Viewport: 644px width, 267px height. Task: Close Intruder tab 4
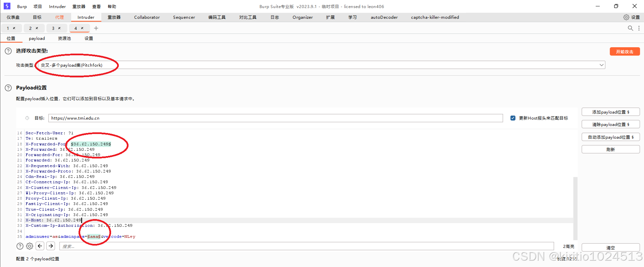(x=82, y=28)
